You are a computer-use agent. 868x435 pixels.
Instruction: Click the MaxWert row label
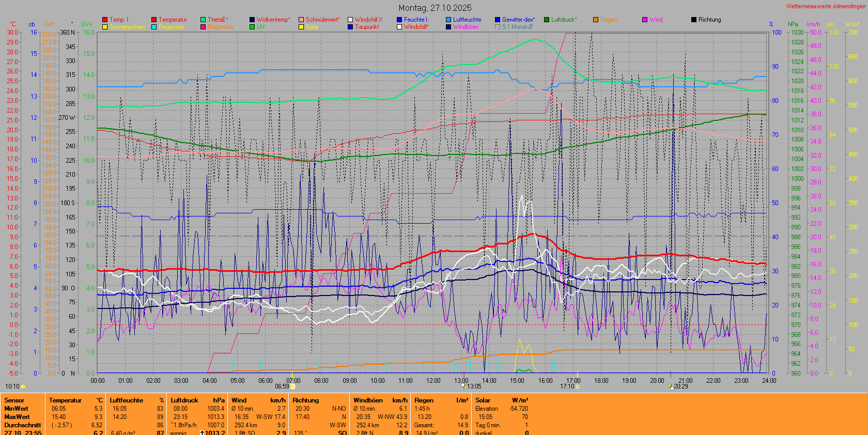(x=17, y=417)
